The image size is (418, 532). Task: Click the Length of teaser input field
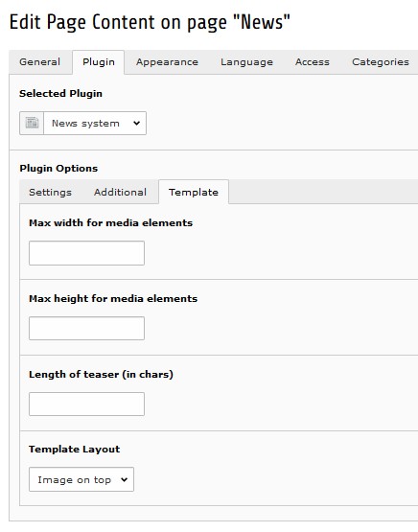(86, 405)
